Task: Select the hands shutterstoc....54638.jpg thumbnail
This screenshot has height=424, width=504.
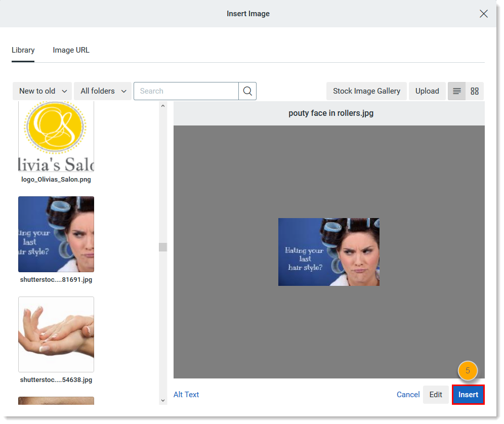Action: 56,334
